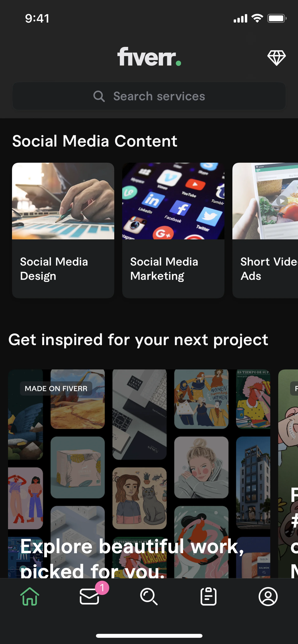Open the Profile account icon
Screen dimensions: 298x644
coord(268,596)
